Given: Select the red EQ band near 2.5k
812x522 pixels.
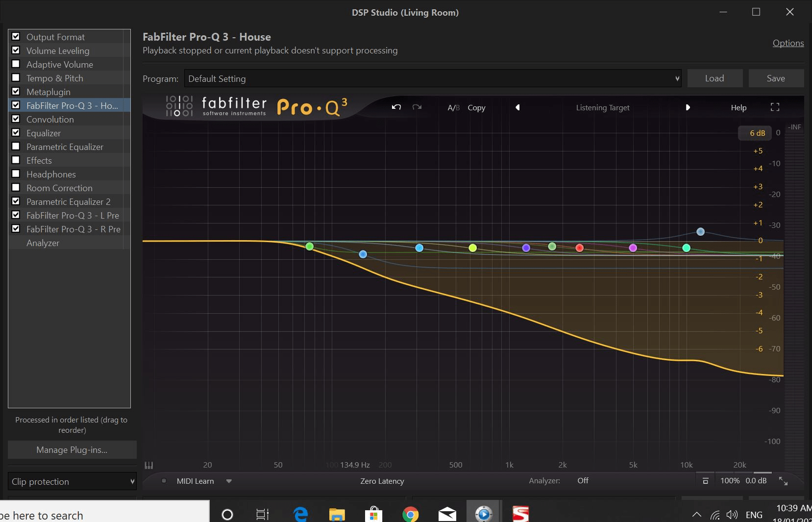Looking at the screenshot, I should coord(579,248).
